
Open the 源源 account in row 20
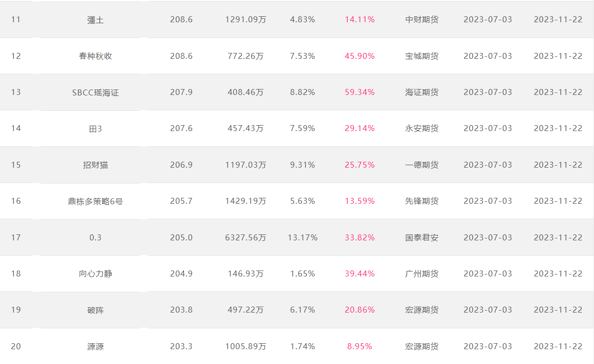pos(95,346)
